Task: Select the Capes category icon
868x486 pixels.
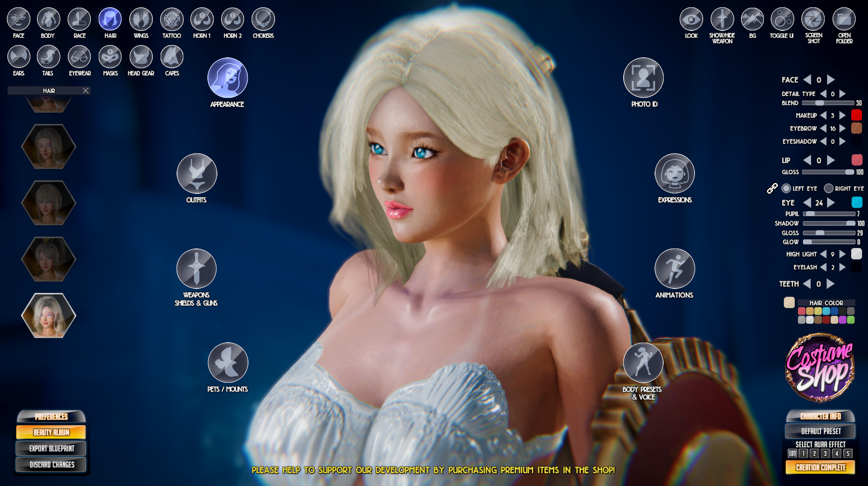Action: click(x=172, y=57)
